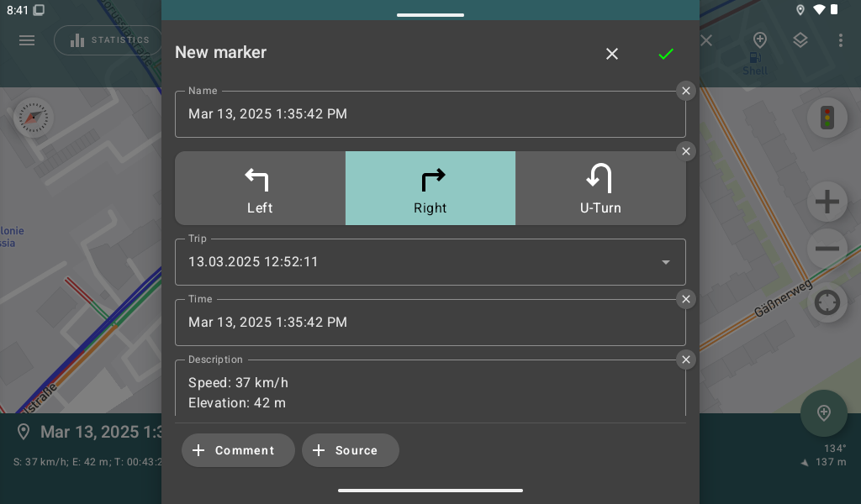Keep Right turn type selected
The height and width of the screenshot is (504, 861).
tap(430, 188)
